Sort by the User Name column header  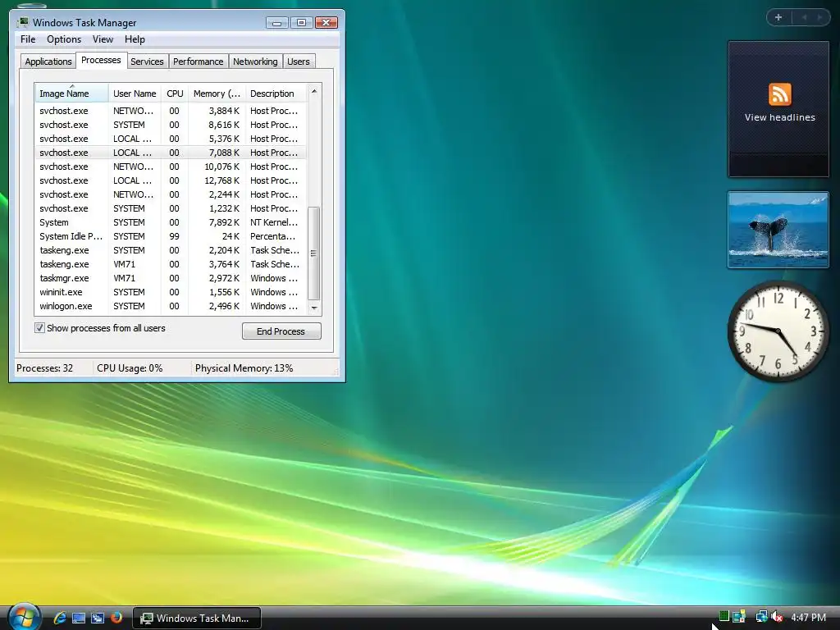coord(135,94)
